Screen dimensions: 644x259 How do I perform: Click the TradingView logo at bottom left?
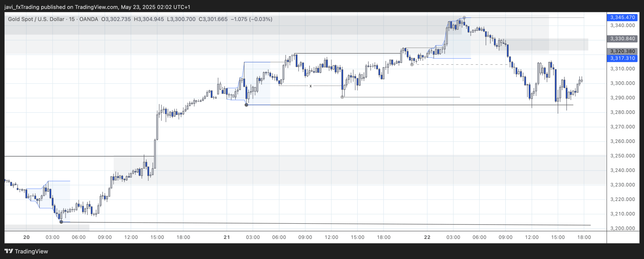(26, 251)
